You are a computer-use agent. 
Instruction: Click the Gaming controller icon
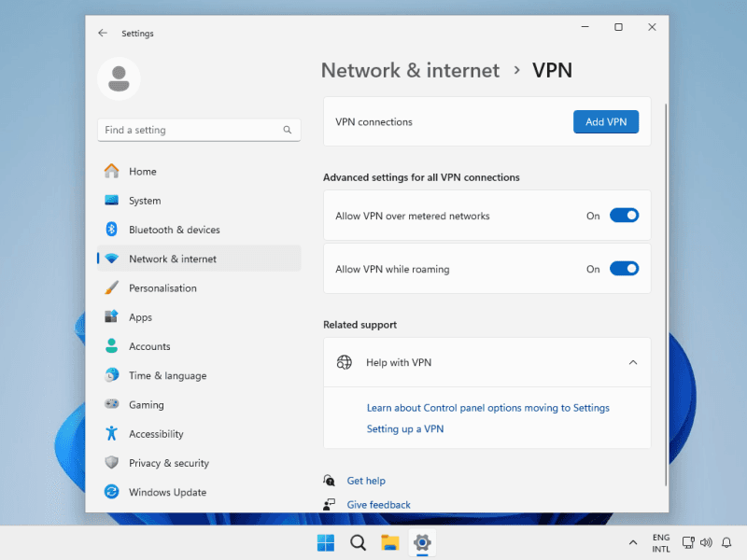click(x=111, y=405)
